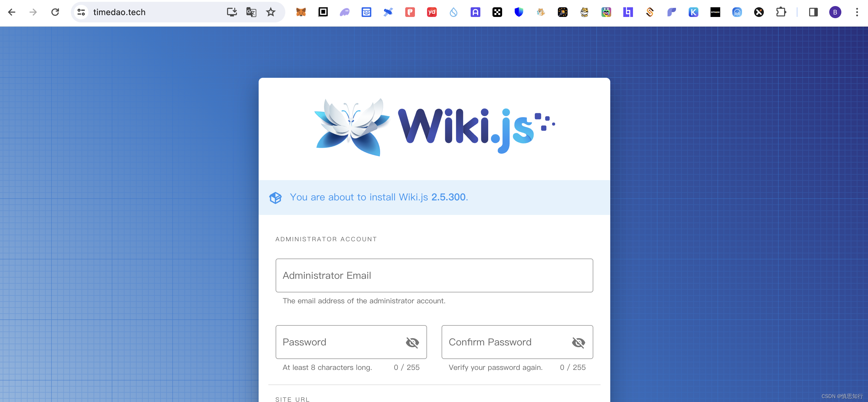Image resolution: width=868 pixels, height=402 pixels.
Task: Open the MetaMask fox extension
Action: click(300, 12)
